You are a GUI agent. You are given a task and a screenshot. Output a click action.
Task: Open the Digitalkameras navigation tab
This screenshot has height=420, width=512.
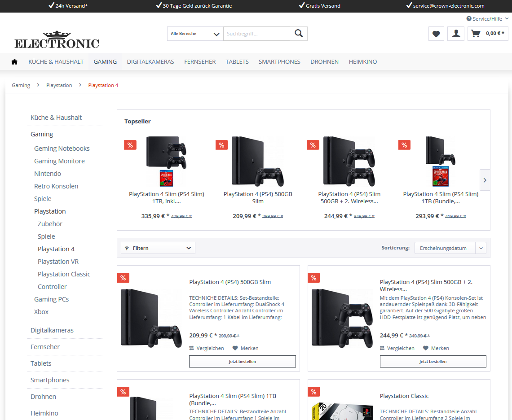click(150, 61)
